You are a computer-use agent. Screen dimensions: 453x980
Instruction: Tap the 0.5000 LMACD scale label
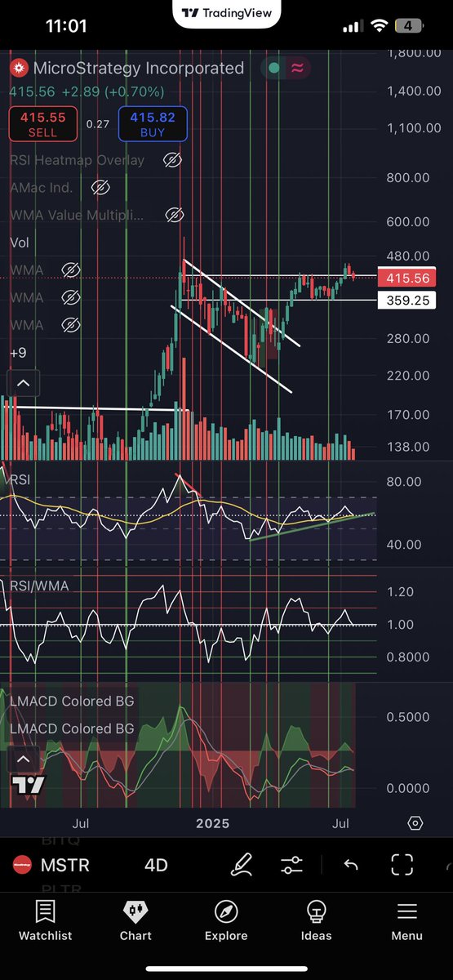[408, 717]
